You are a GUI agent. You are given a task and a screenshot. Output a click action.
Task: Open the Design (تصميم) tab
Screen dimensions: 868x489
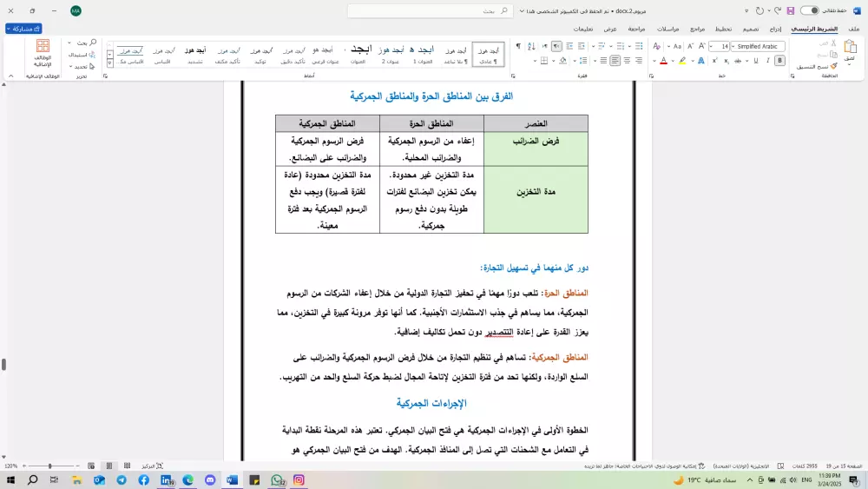tap(751, 29)
